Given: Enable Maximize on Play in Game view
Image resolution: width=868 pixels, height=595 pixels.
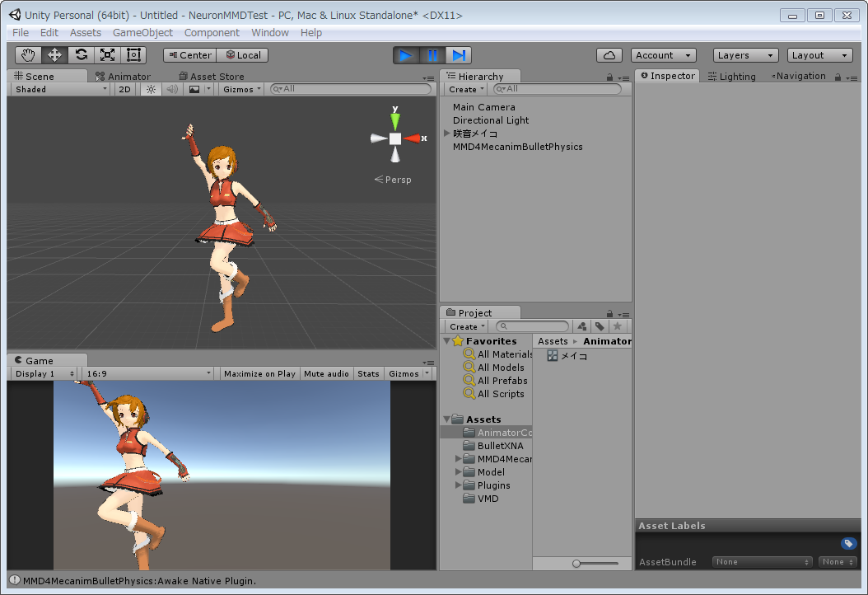Looking at the screenshot, I should tap(259, 372).
